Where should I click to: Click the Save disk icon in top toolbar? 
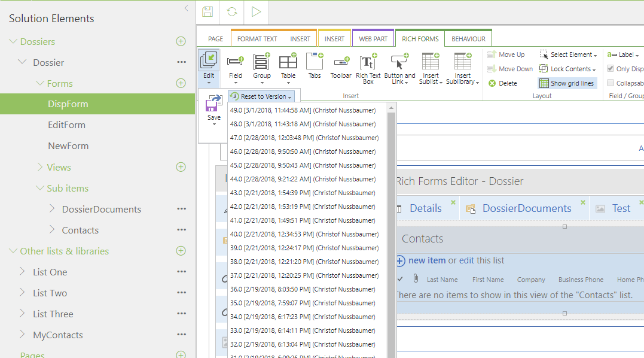[207, 11]
